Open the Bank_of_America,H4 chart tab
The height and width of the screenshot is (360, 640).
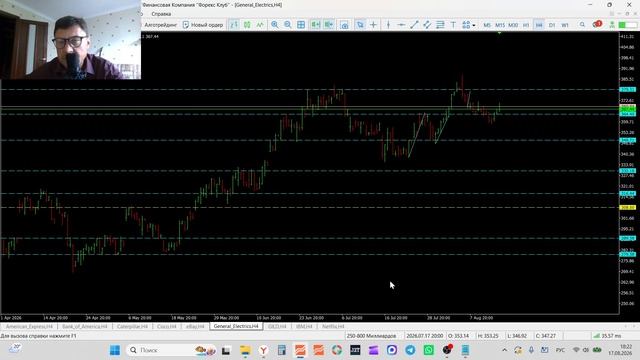(x=84, y=327)
